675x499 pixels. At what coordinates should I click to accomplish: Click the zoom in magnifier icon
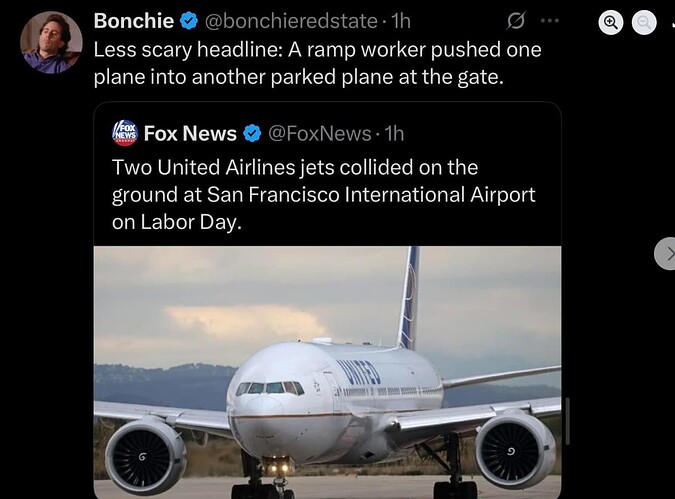(612, 20)
